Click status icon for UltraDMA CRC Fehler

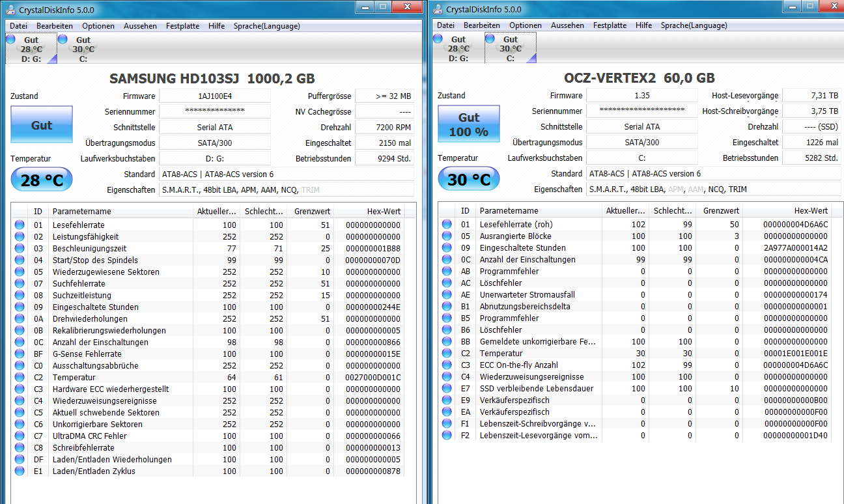click(x=20, y=436)
